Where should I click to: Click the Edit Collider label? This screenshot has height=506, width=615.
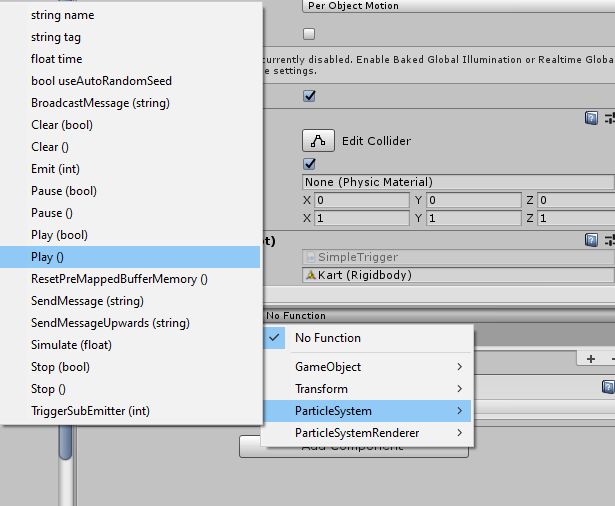tap(376, 141)
